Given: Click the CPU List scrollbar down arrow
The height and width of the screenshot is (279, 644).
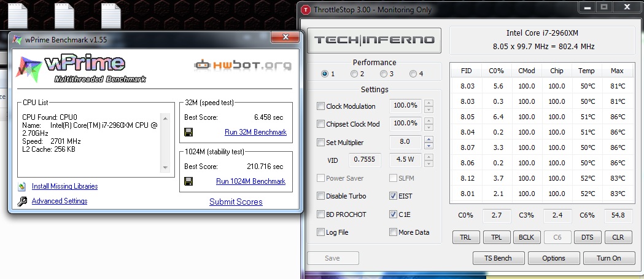Looking at the screenshot, I should 166,167.
